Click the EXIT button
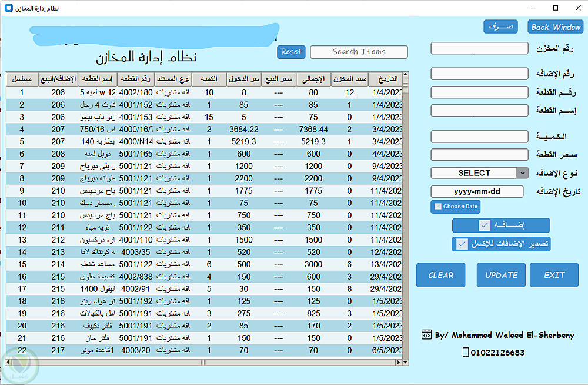 554,275
